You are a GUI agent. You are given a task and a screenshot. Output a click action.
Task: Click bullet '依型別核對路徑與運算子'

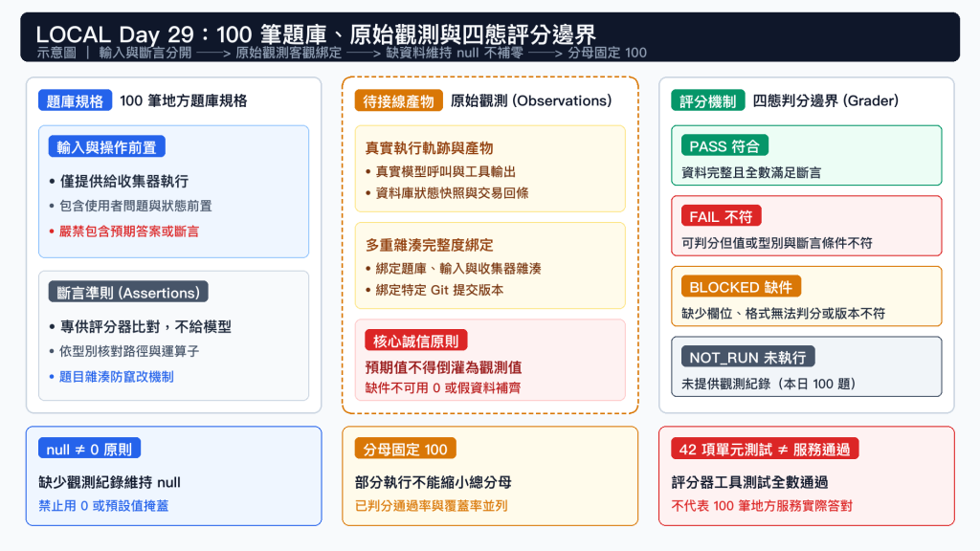(x=129, y=352)
